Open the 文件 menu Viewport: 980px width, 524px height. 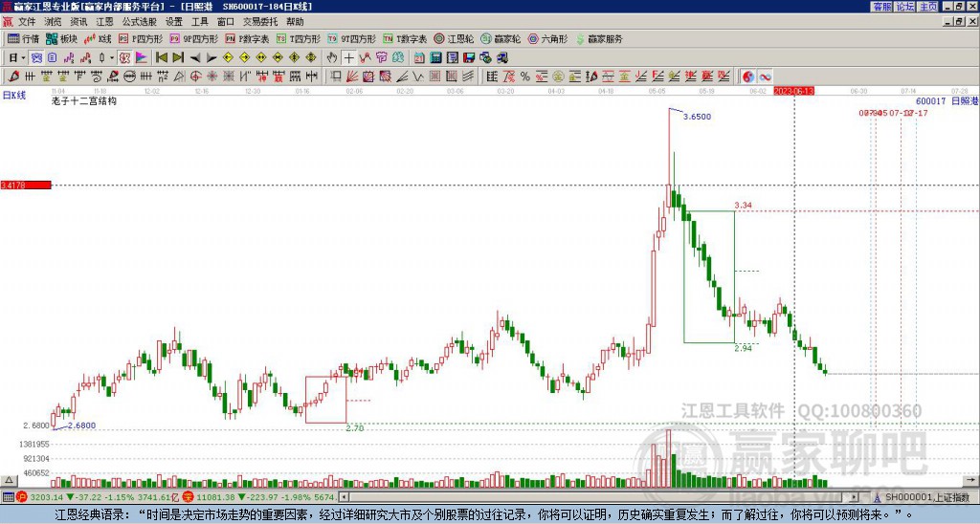pyautogui.click(x=27, y=22)
